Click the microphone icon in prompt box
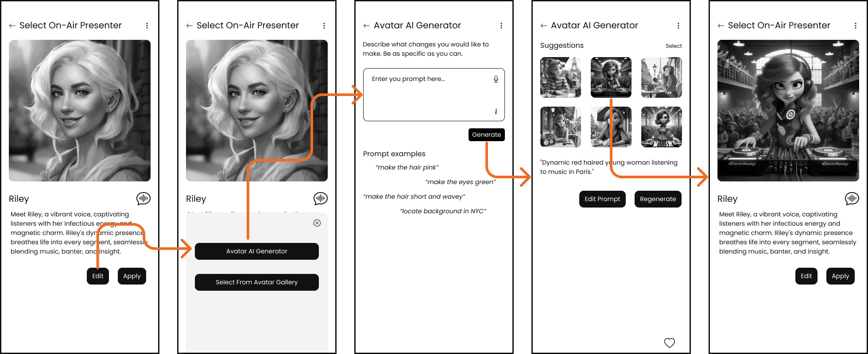868x354 pixels. (x=496, y=79)
